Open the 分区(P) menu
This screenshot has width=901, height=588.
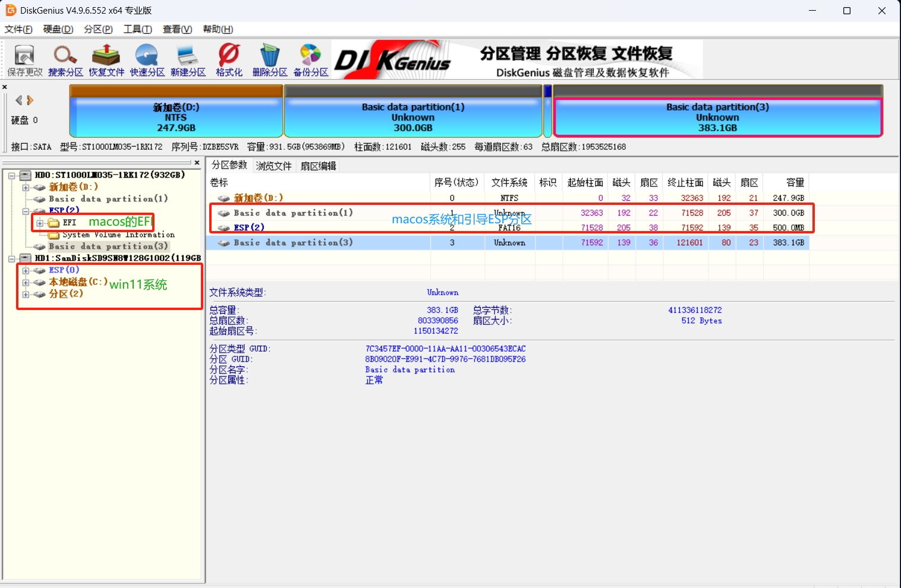tap(98, 29)
